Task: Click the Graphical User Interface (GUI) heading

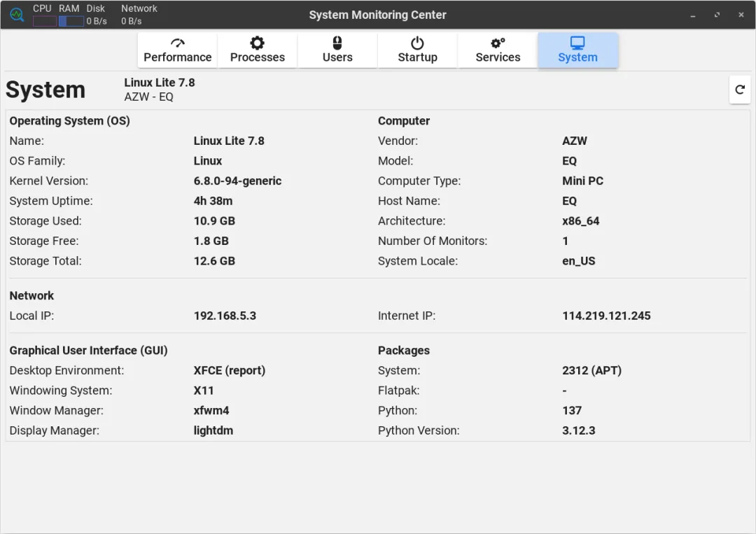Action: point(89,351)
